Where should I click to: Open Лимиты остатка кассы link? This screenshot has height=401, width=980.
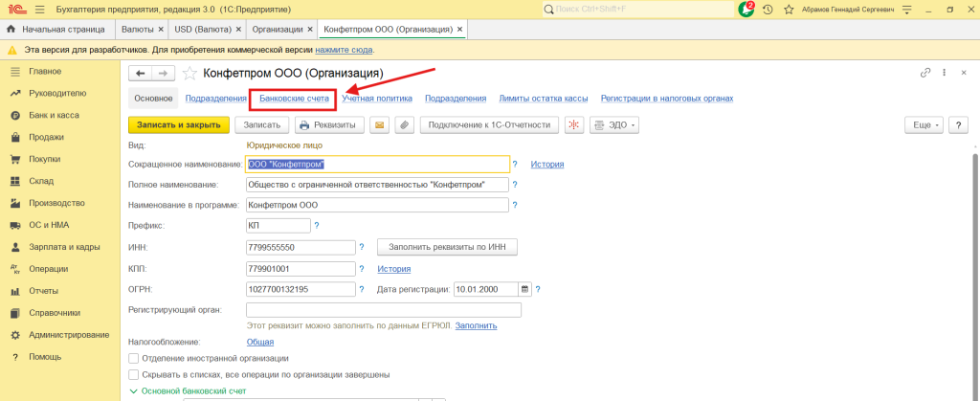pyautogui.click(x=544, y=99)
